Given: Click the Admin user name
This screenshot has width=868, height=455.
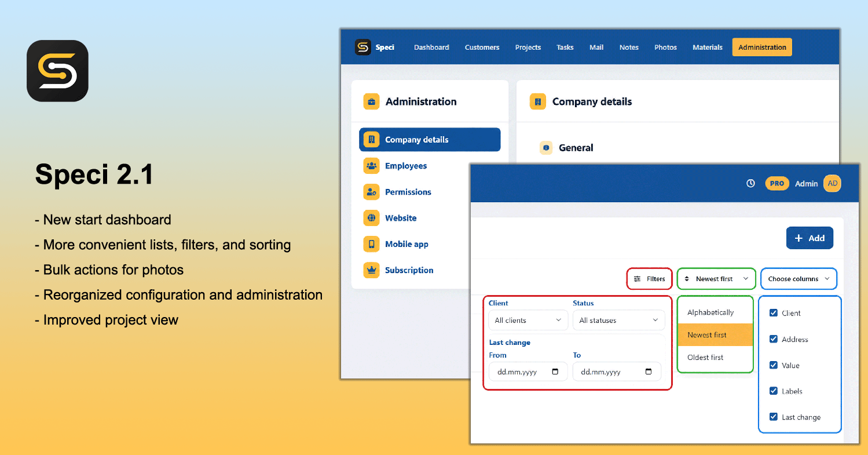Looking at the screenshot, I should [806, 183].
